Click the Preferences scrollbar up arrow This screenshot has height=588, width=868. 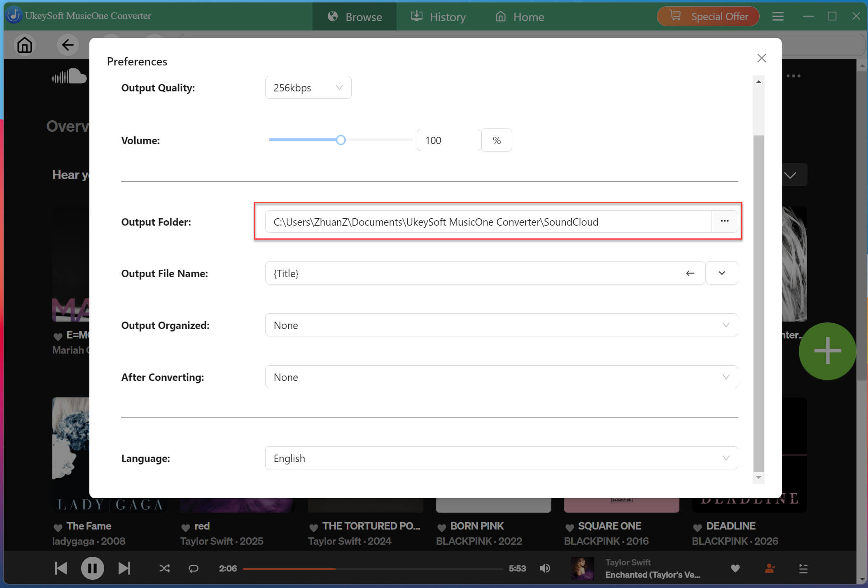(758, 82)
